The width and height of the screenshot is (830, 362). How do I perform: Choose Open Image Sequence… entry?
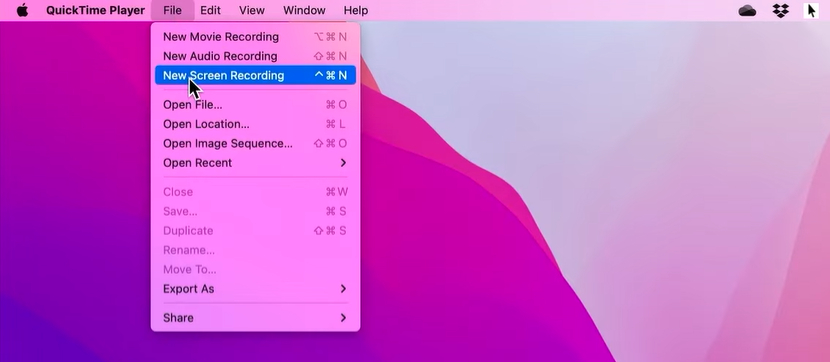coord(255,143)
